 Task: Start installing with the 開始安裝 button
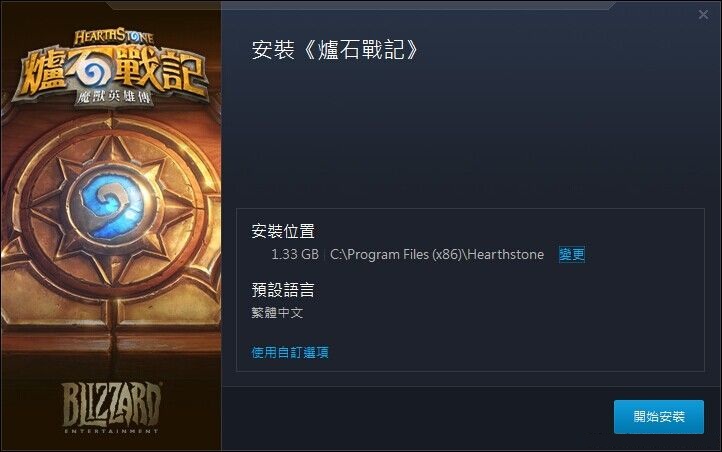pyautogui.click(x=658, y=417)
